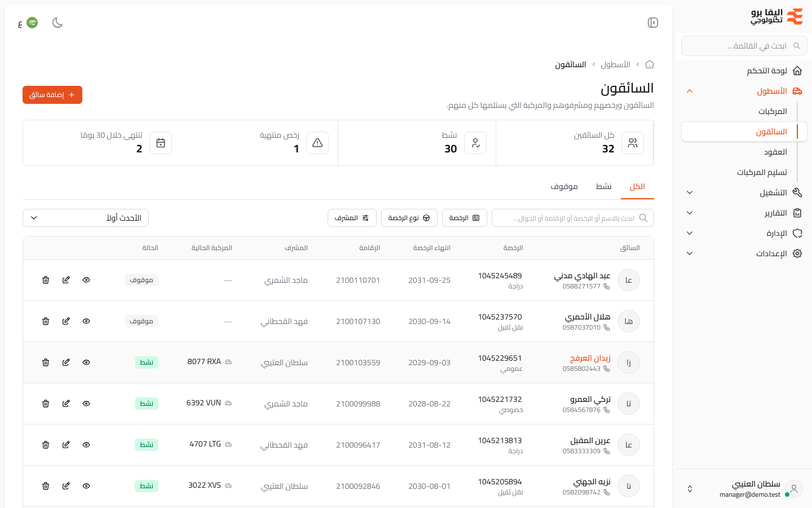
Task: Switch to the موقوف tab
Action: (x=564, y=187)
